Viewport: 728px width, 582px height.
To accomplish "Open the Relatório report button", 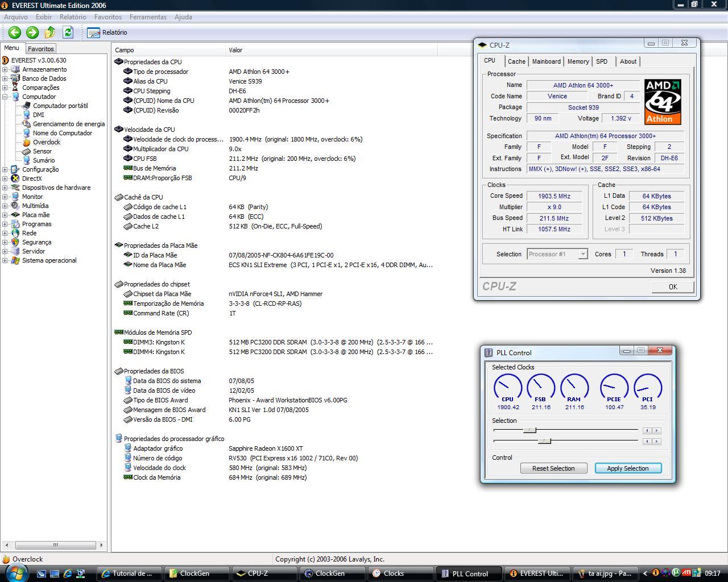I will pos(107,32).
